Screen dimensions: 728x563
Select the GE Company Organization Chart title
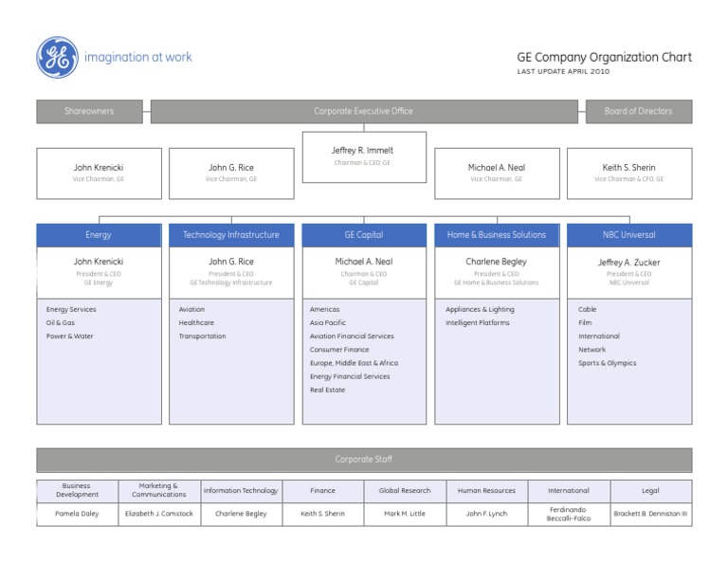click(604, 58)
